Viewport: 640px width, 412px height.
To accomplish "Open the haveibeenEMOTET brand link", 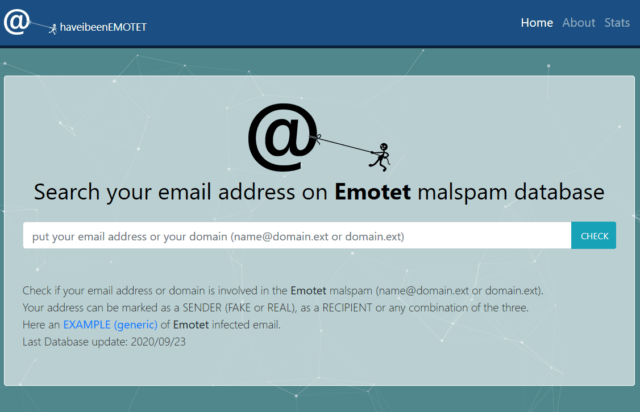I will point(103,27).
